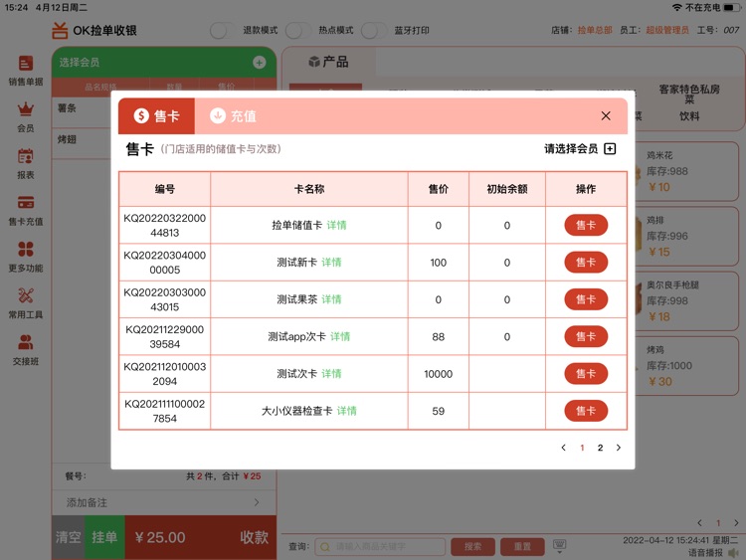Open 详情 for 大小仪器检查卡
This screenshot has width=746, height=560.
coord(347,411)
